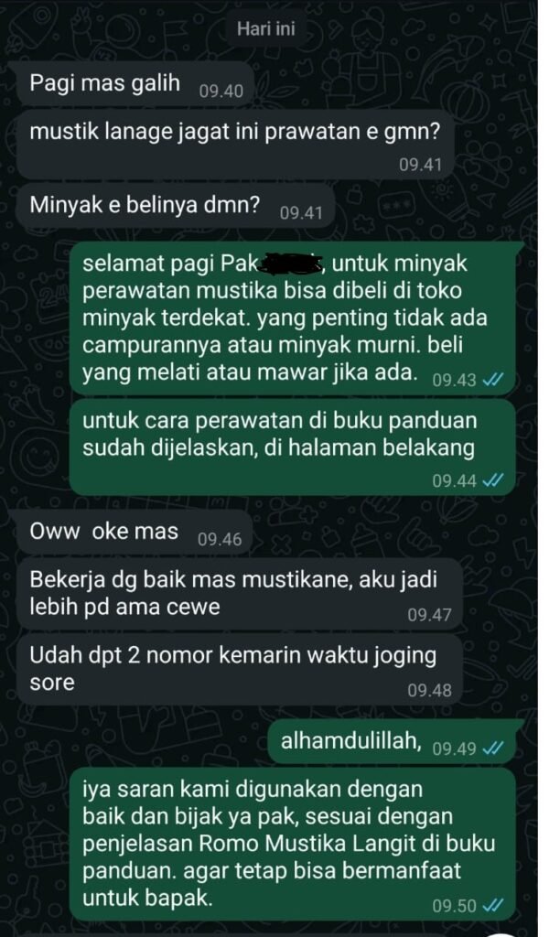Select the "Bekerja dg baik mas mustikane" message
This screenshot has width=560, height=937.
pyautogui.click(x=240, y=594)
